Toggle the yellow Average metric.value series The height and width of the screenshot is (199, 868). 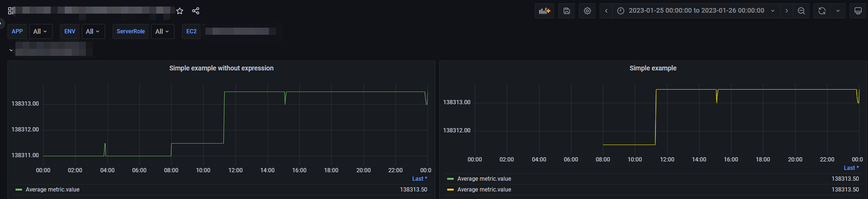pyautogui.click(x=484, y=190)
